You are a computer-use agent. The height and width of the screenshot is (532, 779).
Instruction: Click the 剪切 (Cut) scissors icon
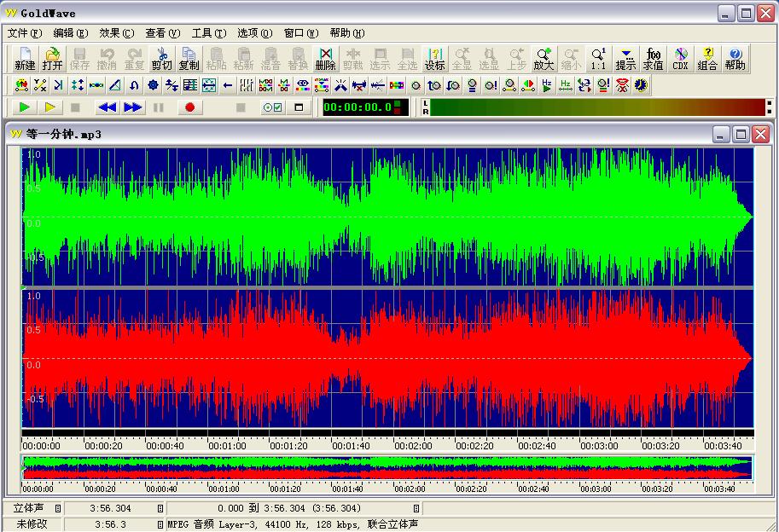coord(161,59)
